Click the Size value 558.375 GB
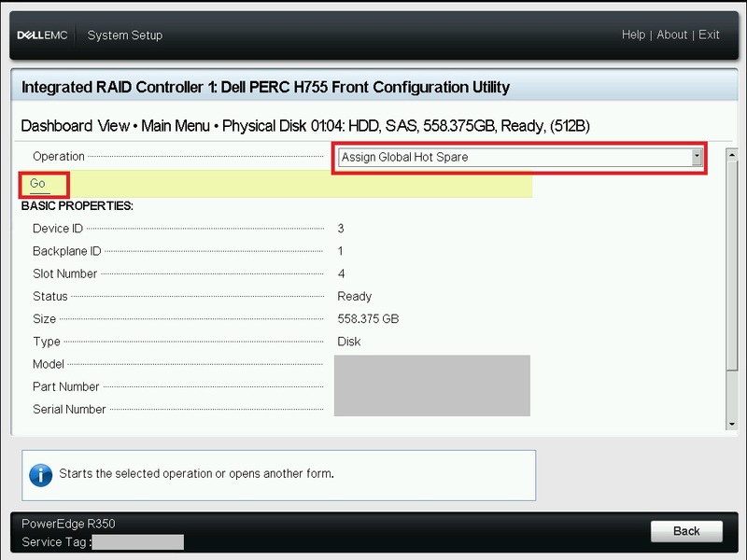 (368, 319)
